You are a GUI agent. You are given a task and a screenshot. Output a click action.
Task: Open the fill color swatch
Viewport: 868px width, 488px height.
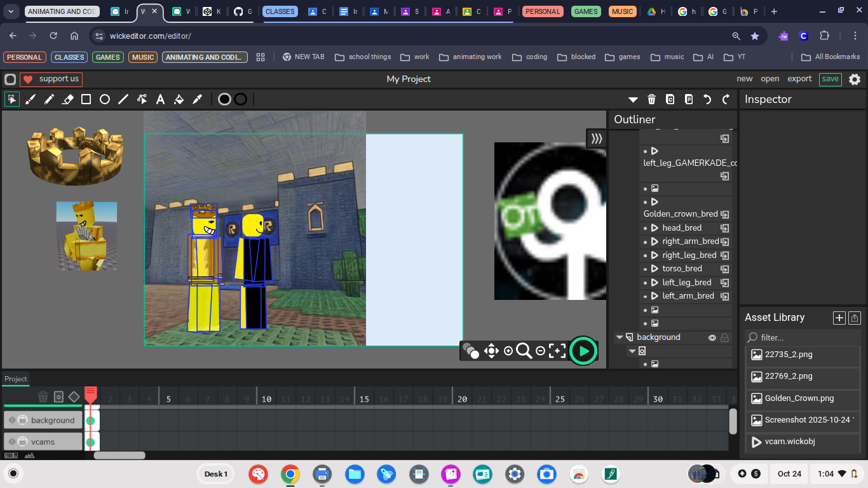[x=224, y=99]
